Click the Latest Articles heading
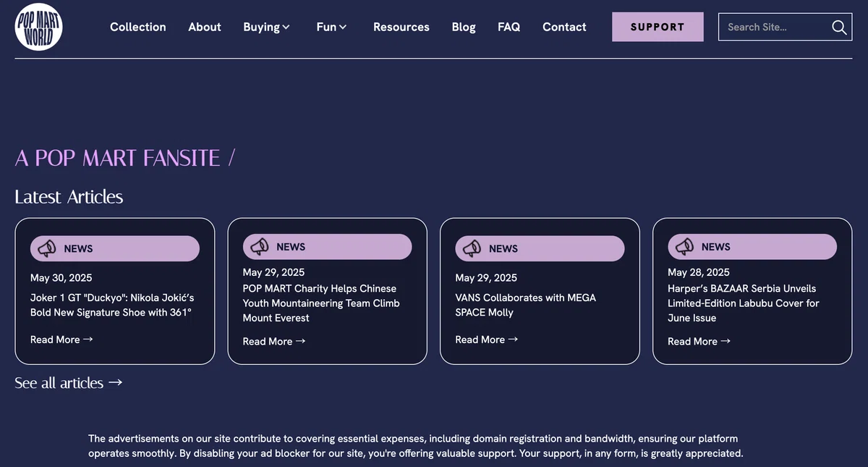 69,197
